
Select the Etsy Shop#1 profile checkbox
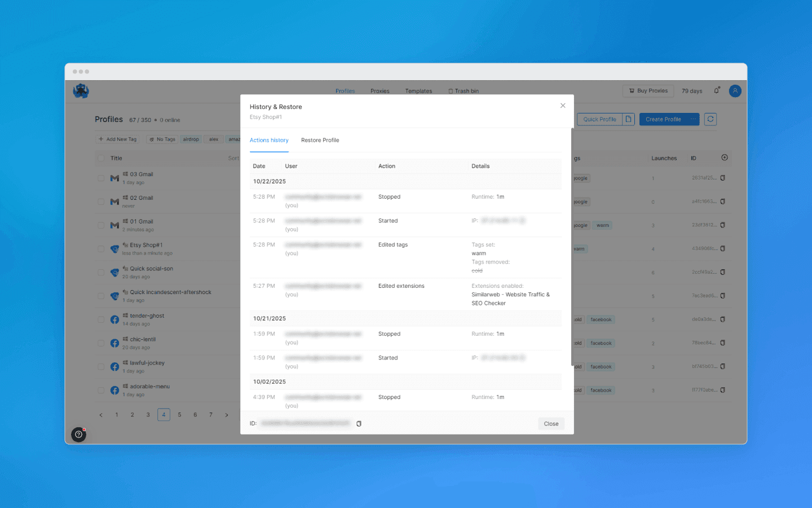click(x=101, y=249)
